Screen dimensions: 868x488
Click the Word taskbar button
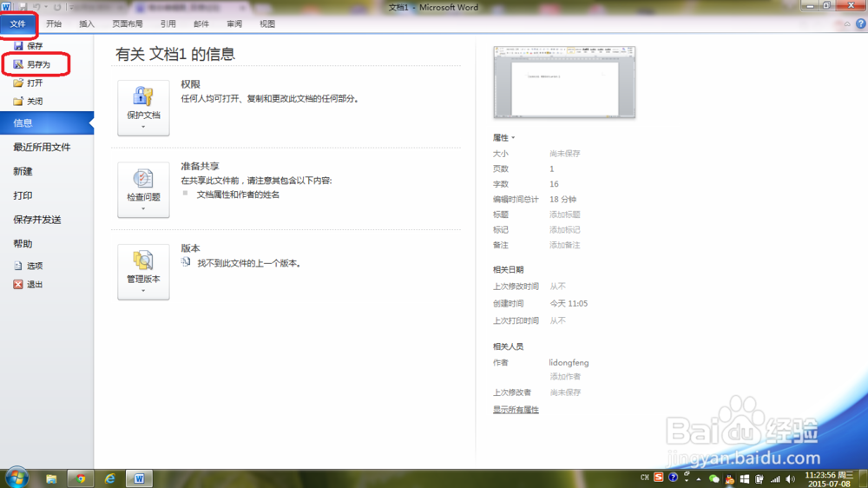pos(139,478)
